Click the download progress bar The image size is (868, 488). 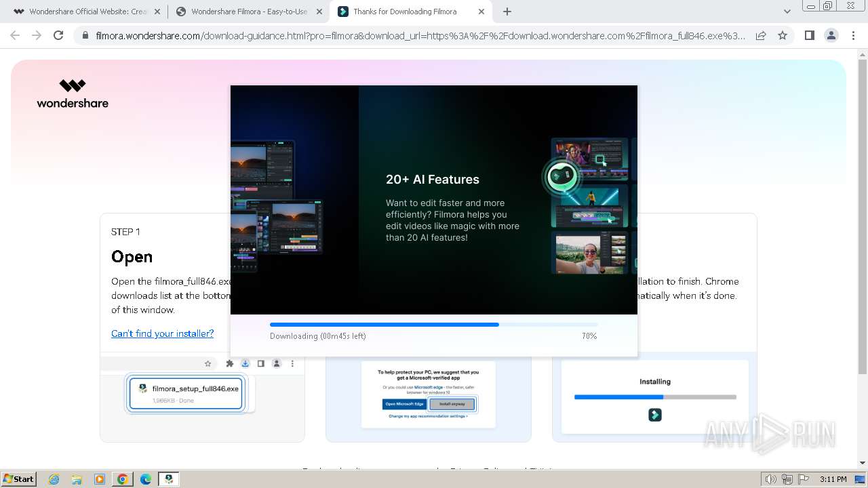[434, 325]
